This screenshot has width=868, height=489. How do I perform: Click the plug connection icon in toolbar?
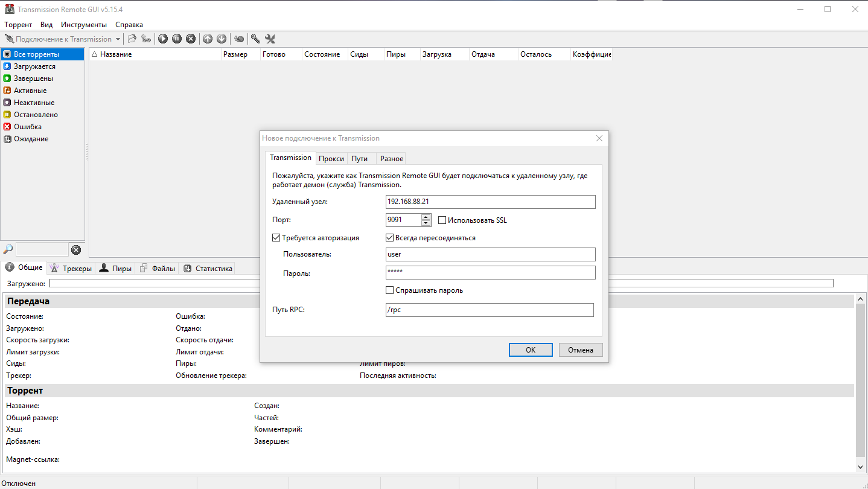point(9,39)
